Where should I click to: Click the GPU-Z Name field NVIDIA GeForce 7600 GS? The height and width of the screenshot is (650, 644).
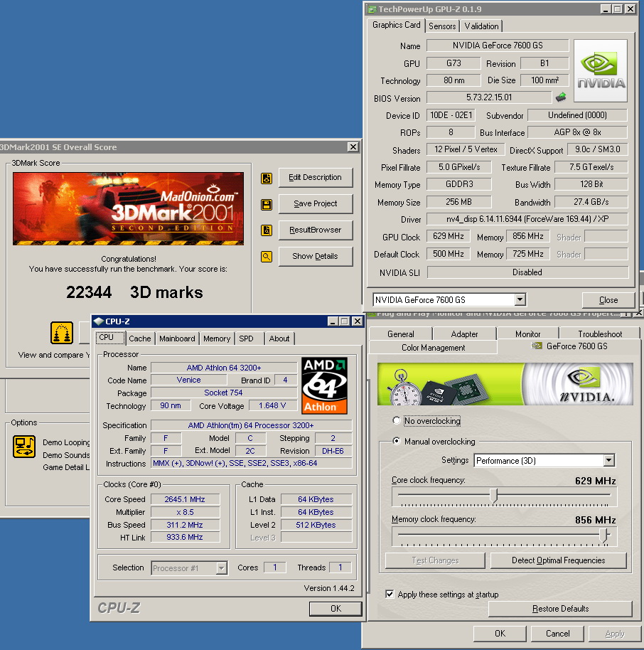pos(498,46)
